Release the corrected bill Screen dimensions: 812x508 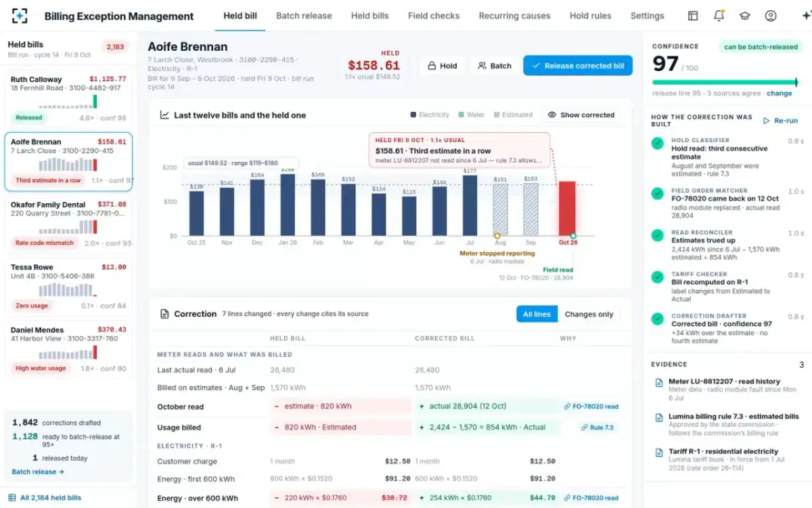pos(578,66)
